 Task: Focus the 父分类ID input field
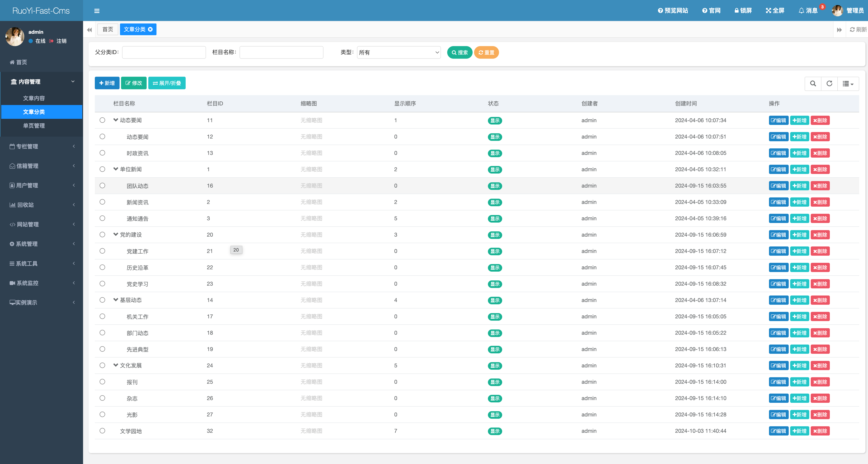[x=164, y=53]
